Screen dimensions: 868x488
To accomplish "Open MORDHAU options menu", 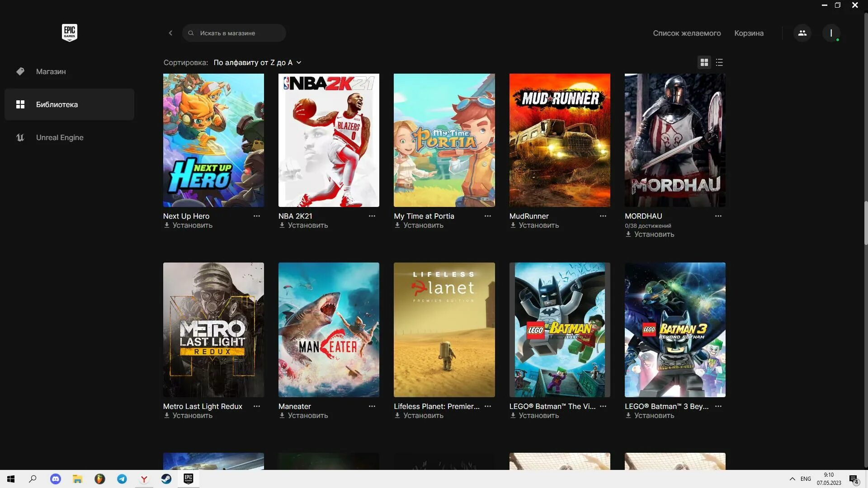I will click(718, 216).
